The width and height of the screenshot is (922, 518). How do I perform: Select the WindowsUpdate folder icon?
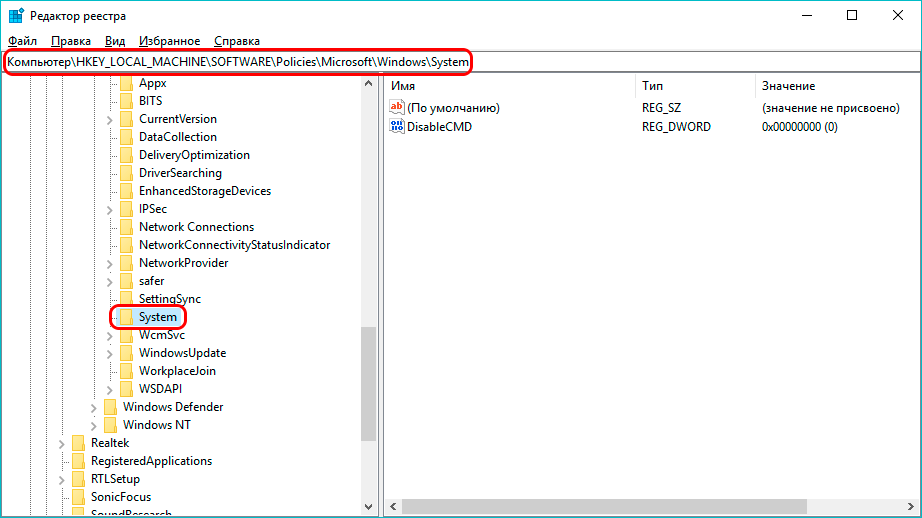126,353
